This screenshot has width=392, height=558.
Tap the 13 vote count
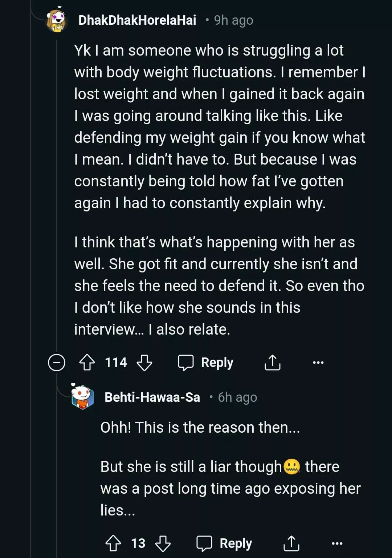point(138,543)
